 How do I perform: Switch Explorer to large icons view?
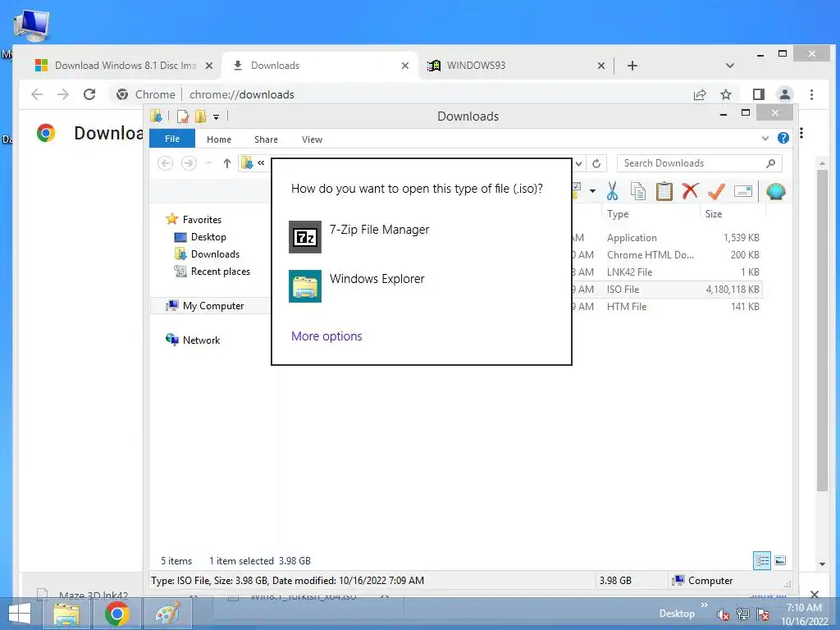(781, 560)
